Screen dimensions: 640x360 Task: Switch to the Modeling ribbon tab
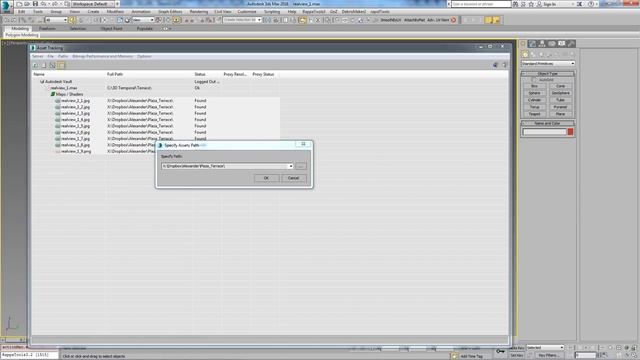coord(20,29)
